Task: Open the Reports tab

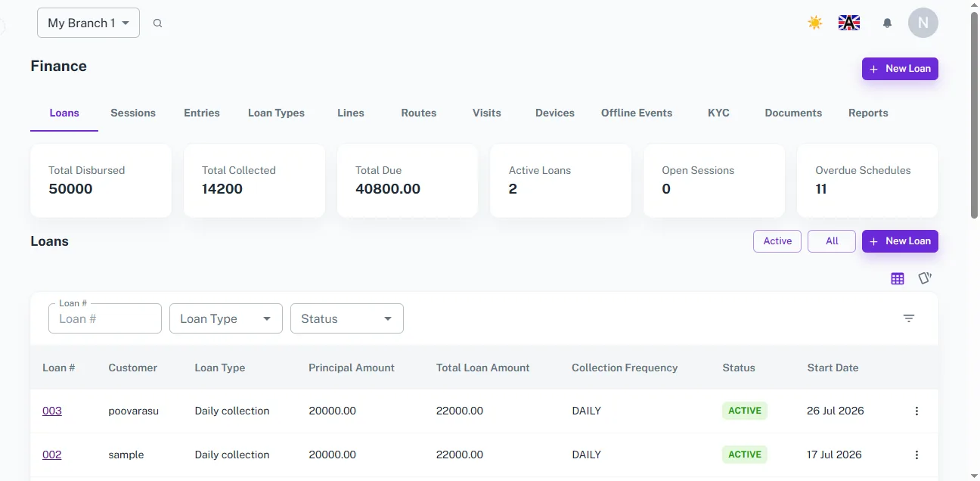Action: pos(868,113)
